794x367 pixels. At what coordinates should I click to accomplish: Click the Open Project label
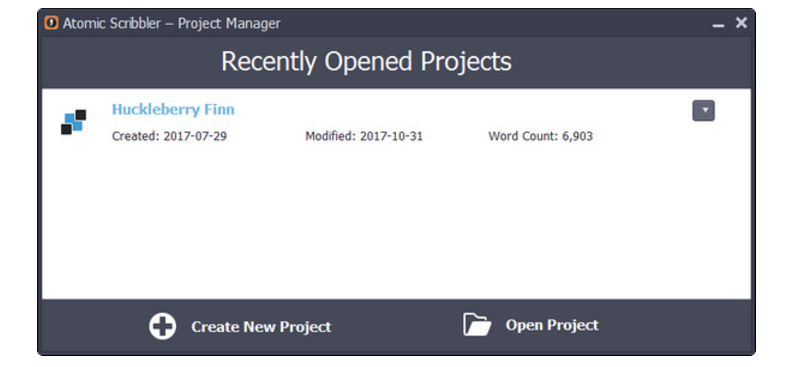(552, 325)
